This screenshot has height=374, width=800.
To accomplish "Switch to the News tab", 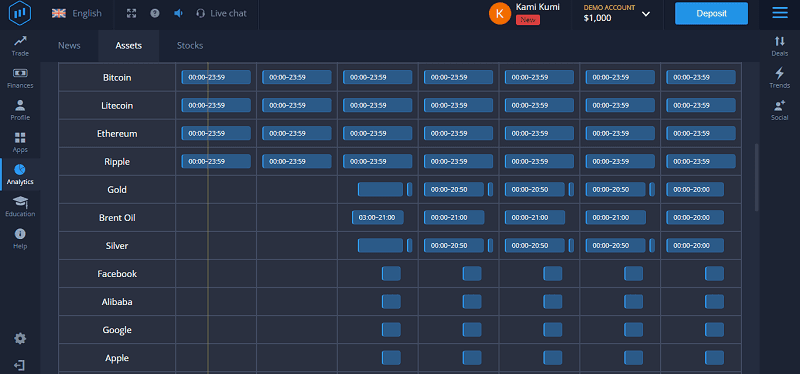I will pos(69,45).
